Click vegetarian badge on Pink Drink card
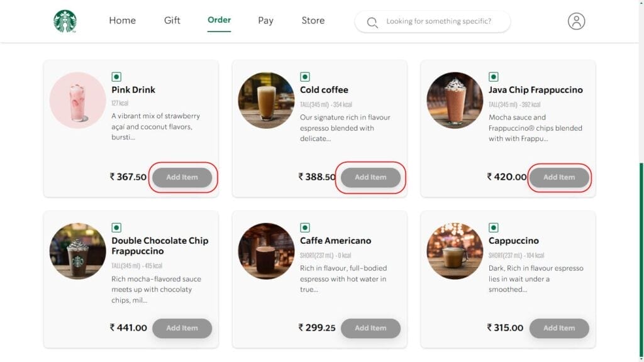 tap(117, 76)
